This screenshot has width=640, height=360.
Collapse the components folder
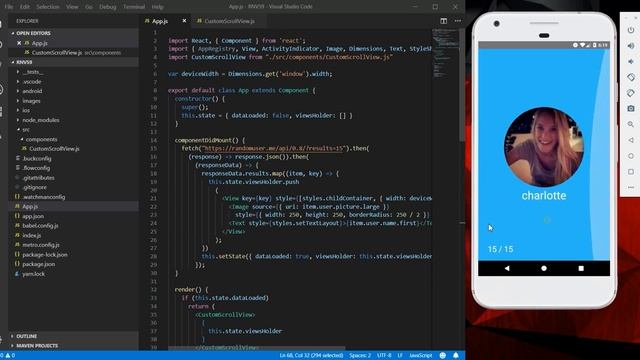pos(41,139)
